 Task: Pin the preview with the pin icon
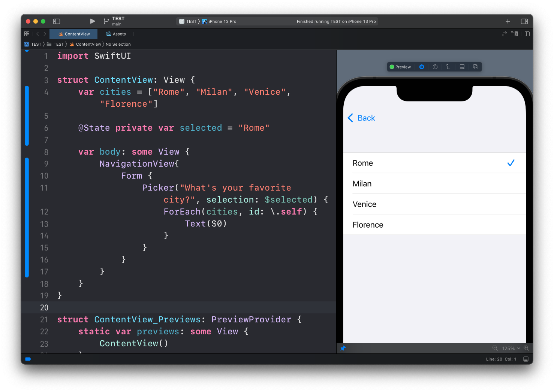pos(343,348)
